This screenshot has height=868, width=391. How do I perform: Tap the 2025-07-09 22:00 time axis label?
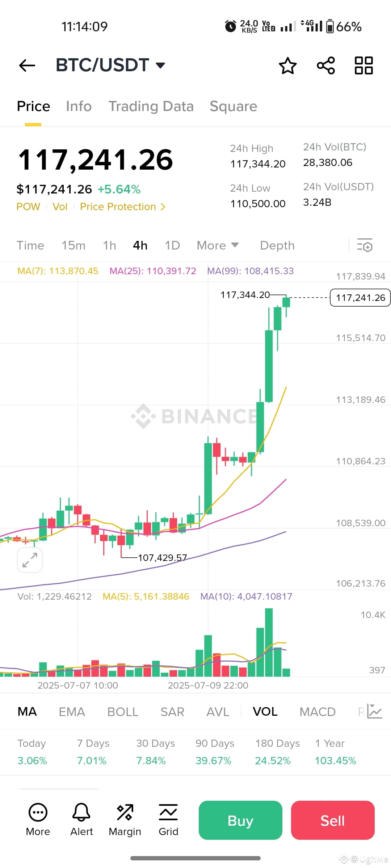208,685
